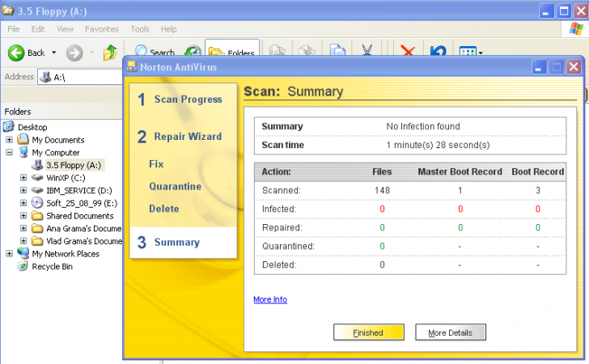Open the Back history dropdown arrow
This screenshot has height=364, width=589.
pos(54,53)
